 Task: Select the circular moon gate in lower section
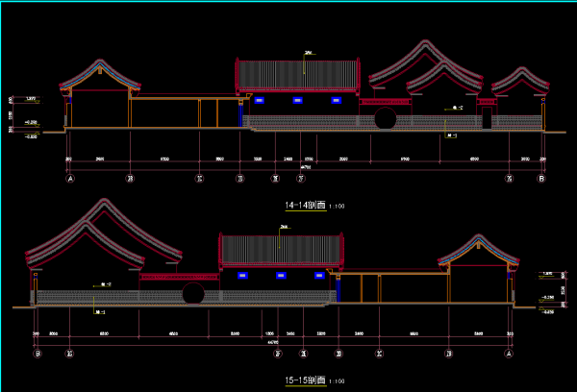click(x=194, y=294)
